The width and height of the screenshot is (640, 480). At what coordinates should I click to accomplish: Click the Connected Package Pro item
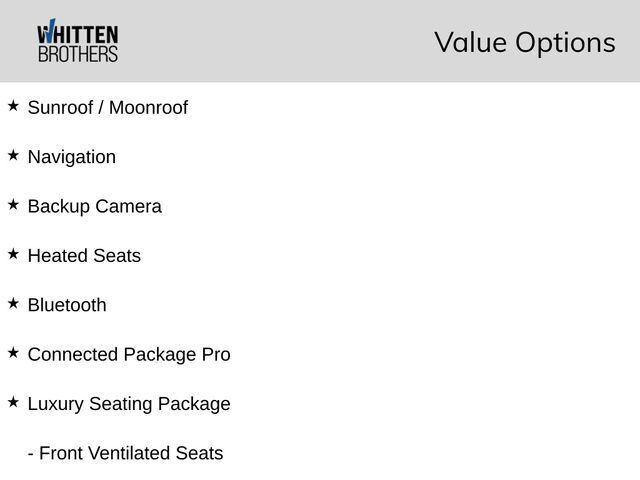click(x=129, y=355)
